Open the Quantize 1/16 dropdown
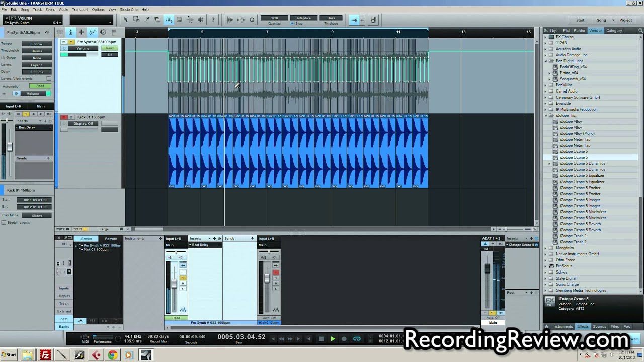Screen dimensions: 644x362 click(274, 18)
